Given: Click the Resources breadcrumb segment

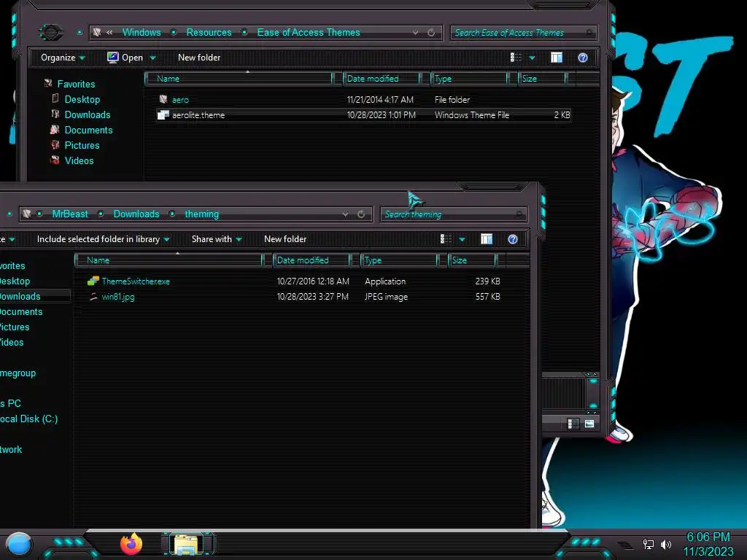Looking at the screenshot, I should click(x=209, y=32).
